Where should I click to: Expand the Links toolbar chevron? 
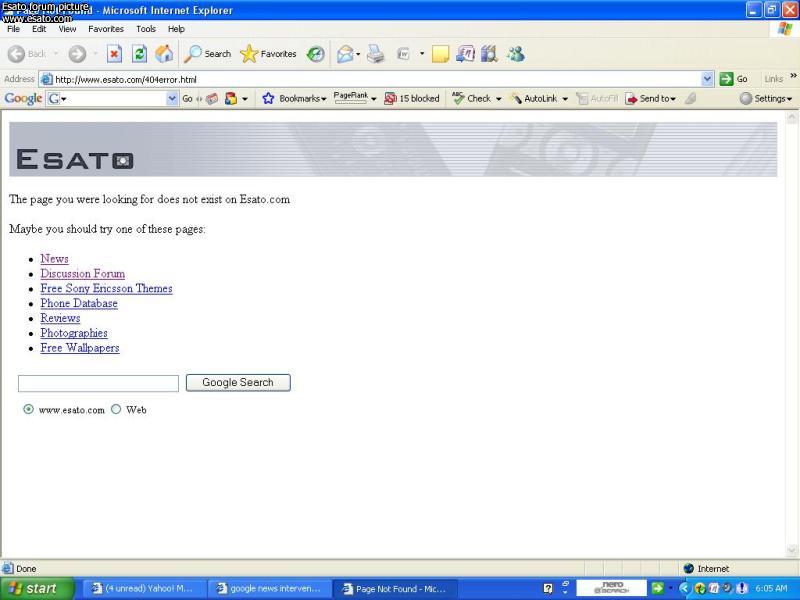coord(793,76)
